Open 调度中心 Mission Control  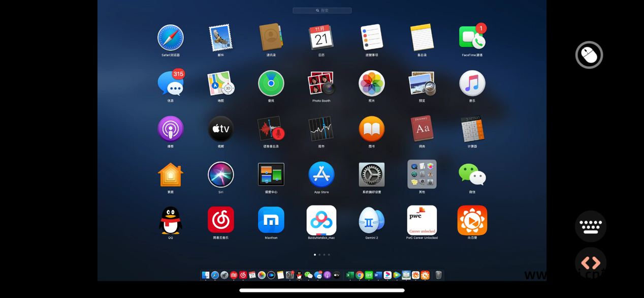pyautogui.click(x=271, y=174)
